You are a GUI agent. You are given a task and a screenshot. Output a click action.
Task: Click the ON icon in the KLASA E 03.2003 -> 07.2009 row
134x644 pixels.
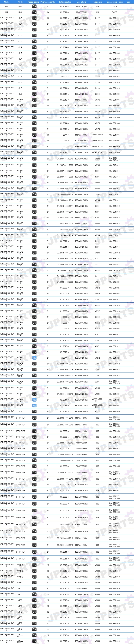coord(34,258)
